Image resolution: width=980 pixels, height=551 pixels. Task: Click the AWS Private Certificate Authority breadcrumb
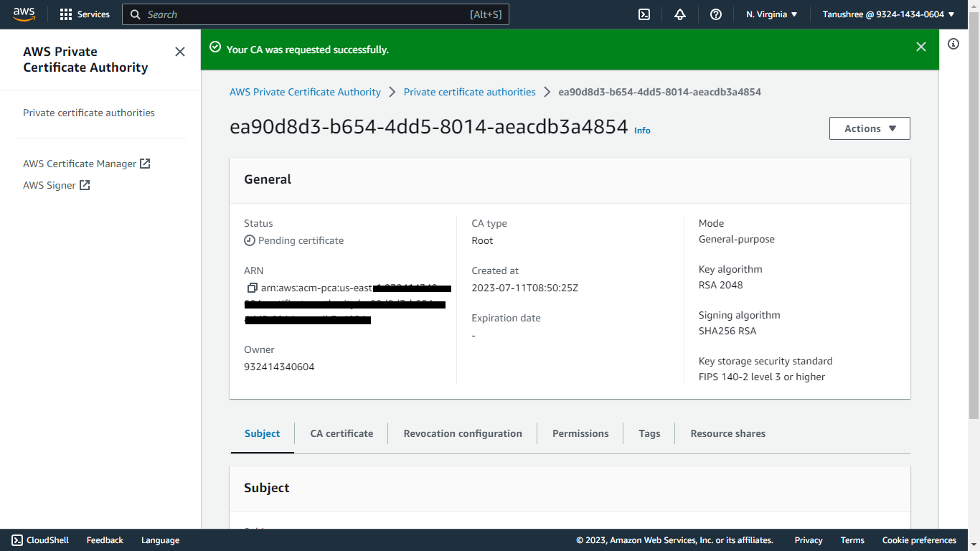pyautogui.click(x=305, y=92)
